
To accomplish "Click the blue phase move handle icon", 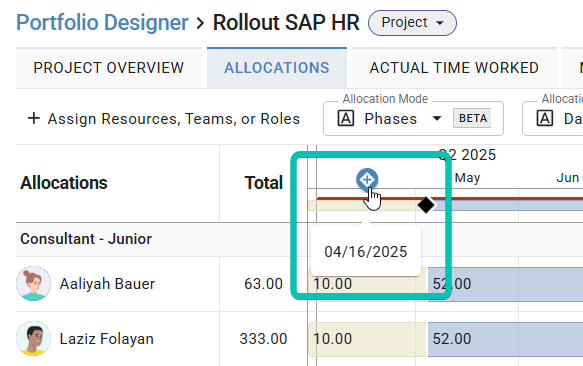I will (x=367, y=180).
